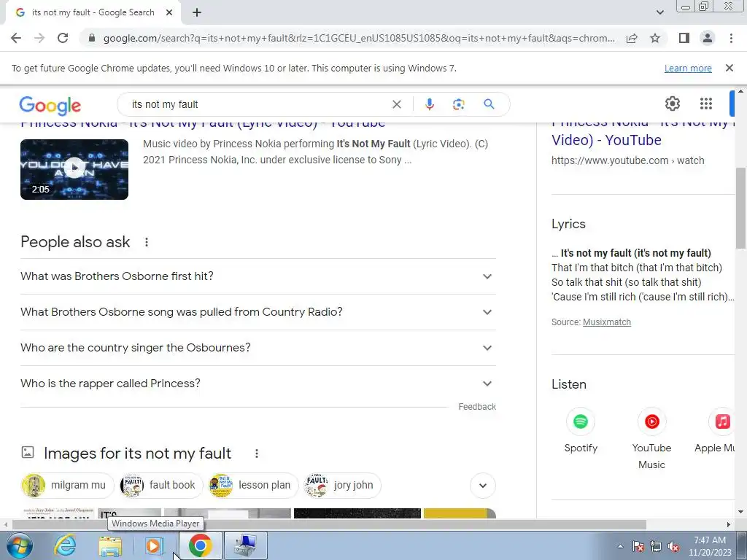Image resolution: width=747 pixels, height=560 pixels.
Task: Submit the search with the magnifier icon
Action: point(489,104)
